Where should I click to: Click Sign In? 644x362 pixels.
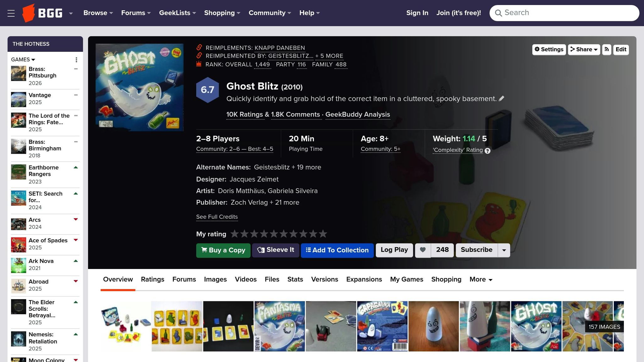tap(417, 13)
